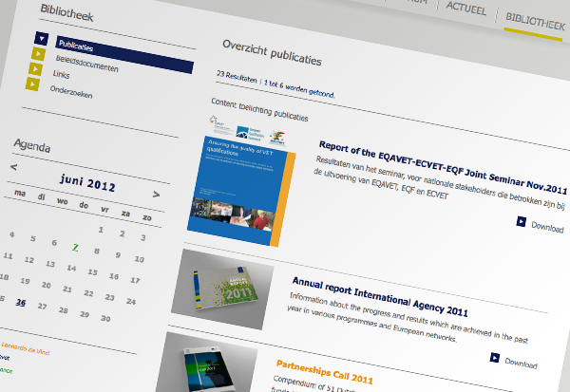The height and width of the screenshot is (392, 570).
Task: Switch to the BIBLIOTHEEK top navigation tab
Action: [535, 22]
